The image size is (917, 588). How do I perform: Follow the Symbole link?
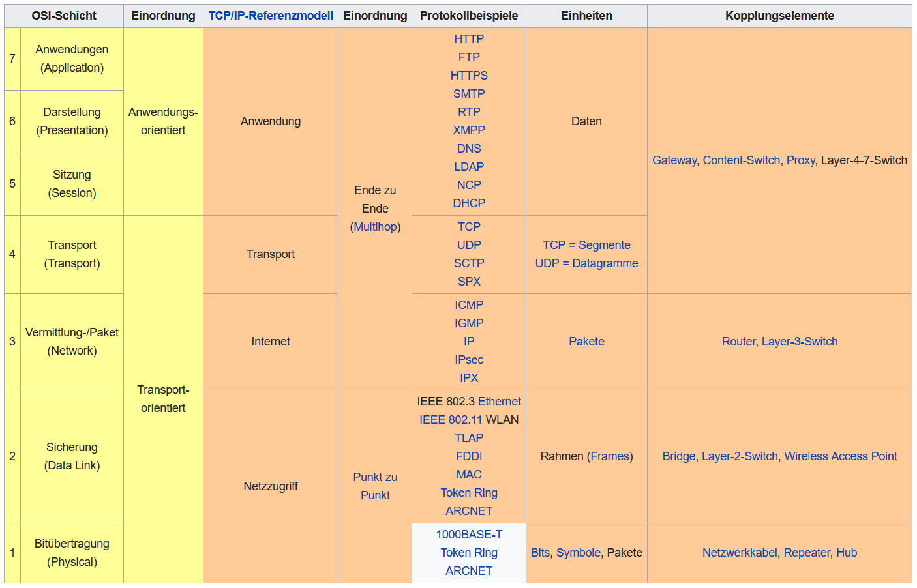click(579, 553)
